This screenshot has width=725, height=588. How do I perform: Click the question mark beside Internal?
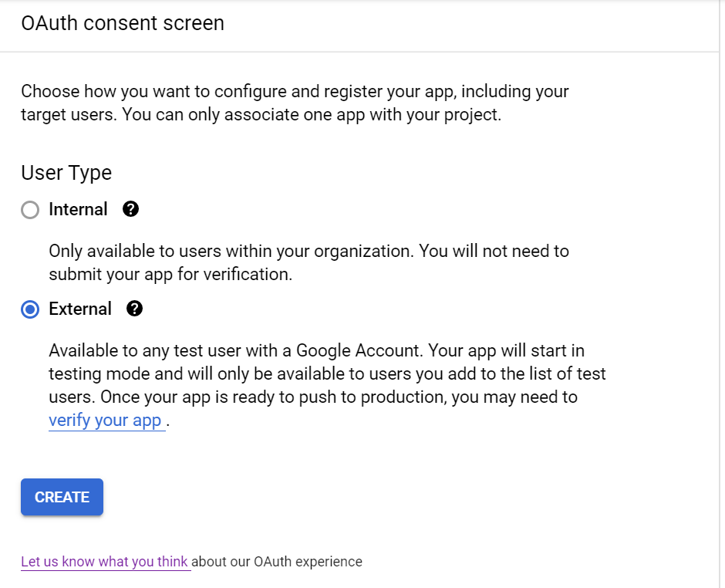point(131,209)
